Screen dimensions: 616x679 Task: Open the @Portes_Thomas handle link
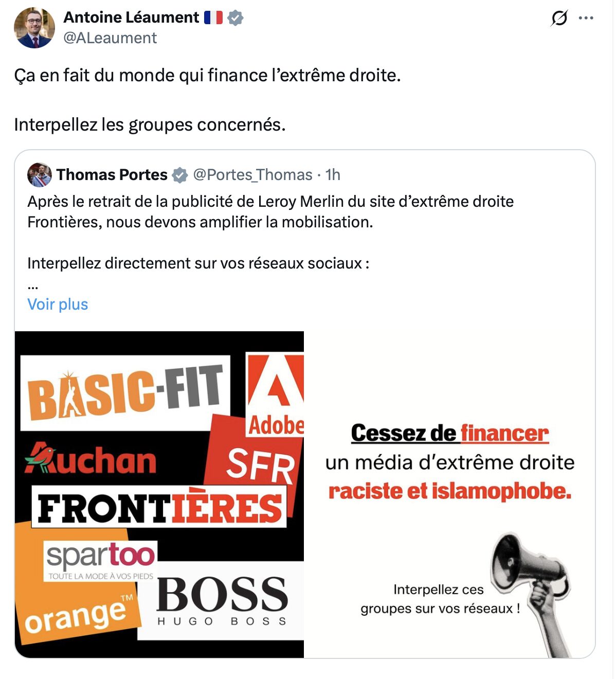[x=252, y=175]
